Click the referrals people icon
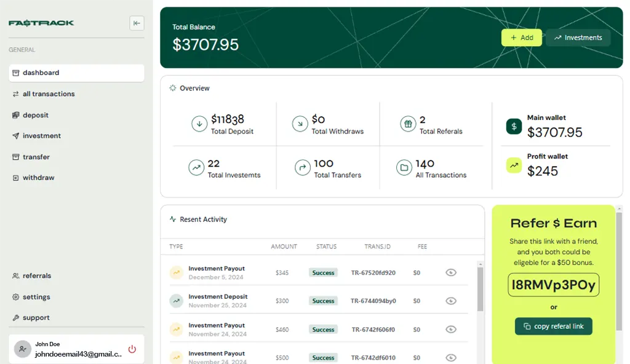Image resolution: width=630 pixels, height=364 pixels. [15, 275]
